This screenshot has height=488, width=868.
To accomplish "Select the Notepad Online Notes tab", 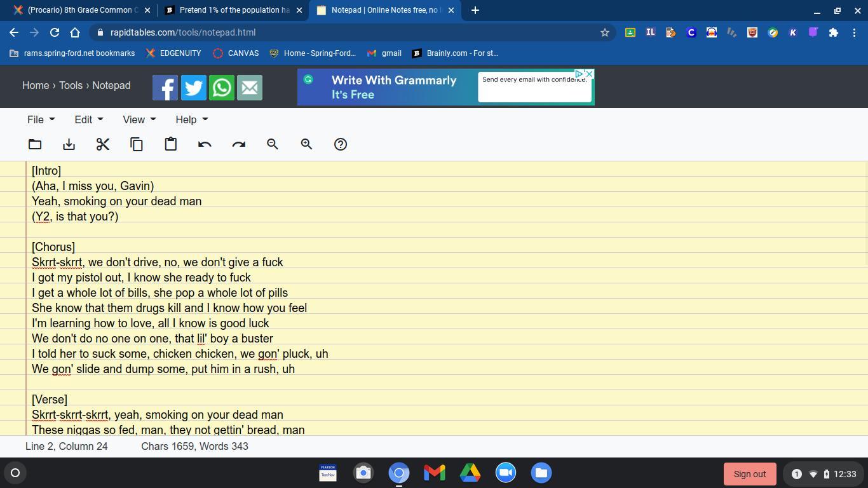I will pyautogui.click(x=385, y=10).
